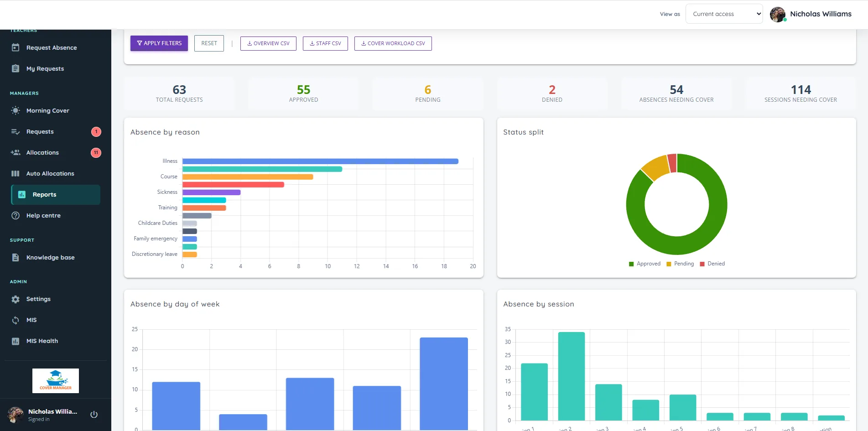Click the 55 Approved stat card

[304, 93]
